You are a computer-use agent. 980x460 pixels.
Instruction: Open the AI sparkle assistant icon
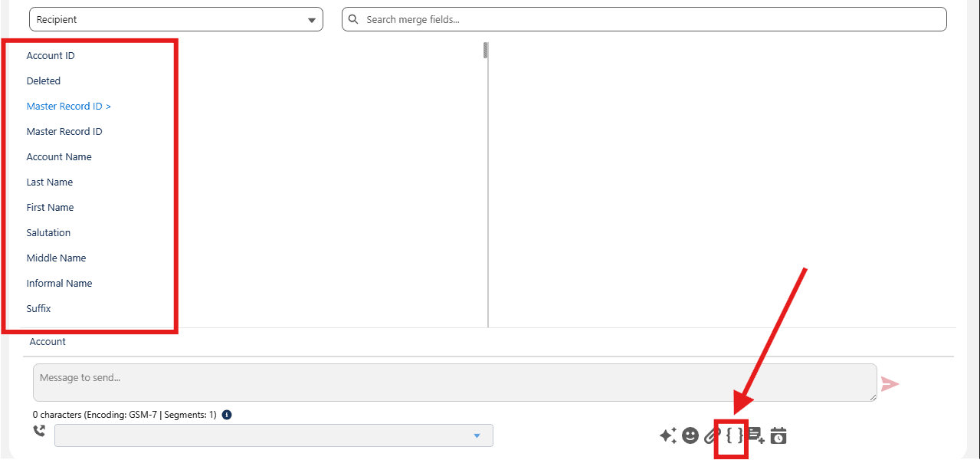point(667,435)
